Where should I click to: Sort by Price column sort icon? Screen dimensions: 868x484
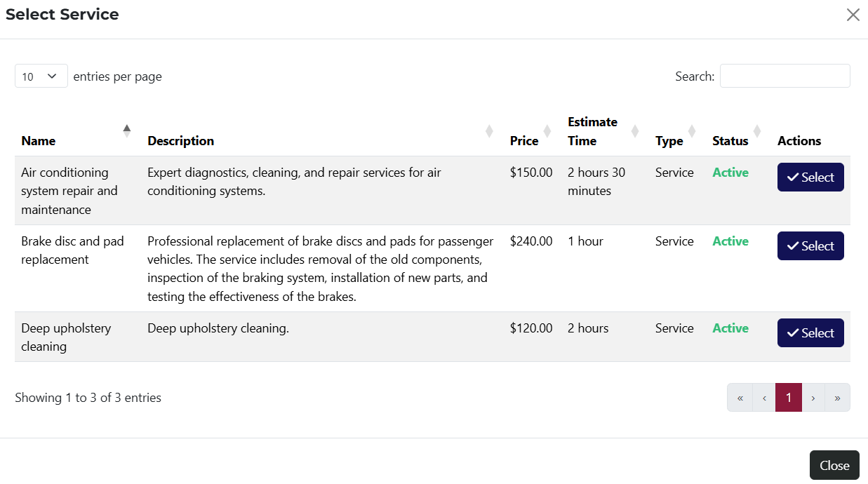point(547,131)
